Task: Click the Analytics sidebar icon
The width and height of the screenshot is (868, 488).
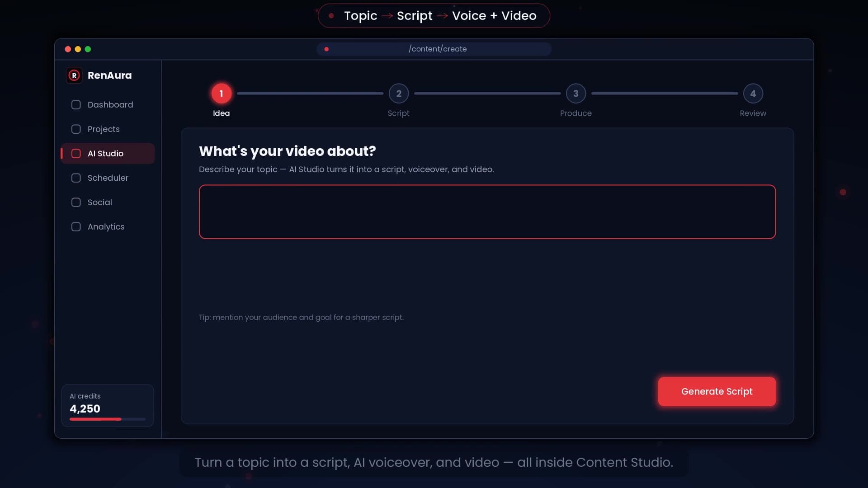Action: [76, 227]
